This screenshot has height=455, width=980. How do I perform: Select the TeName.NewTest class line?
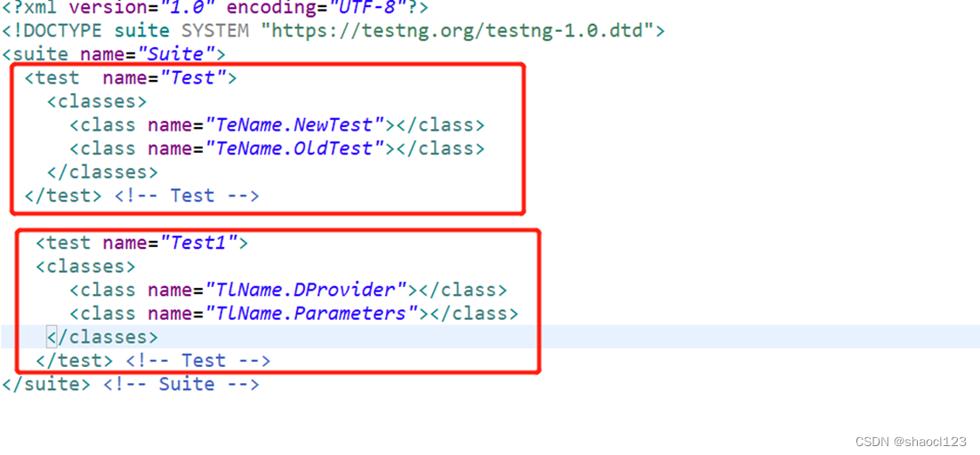pyautogui.click(x=277, y=124)
